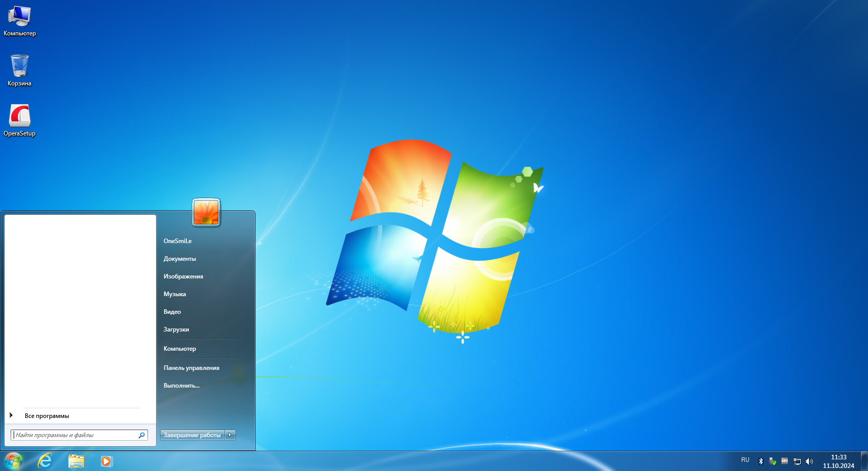868x471 pixels.
Task: Open Музыка from the Start menu
Action: (x=174, y=294)
